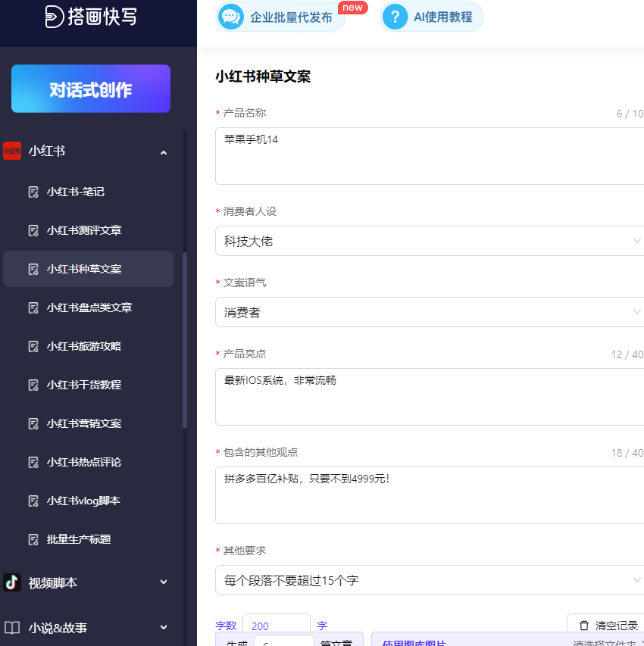Open the 文案语气 dropdown showing 消费者
The image size is (644, 646).
pos(429,312)
